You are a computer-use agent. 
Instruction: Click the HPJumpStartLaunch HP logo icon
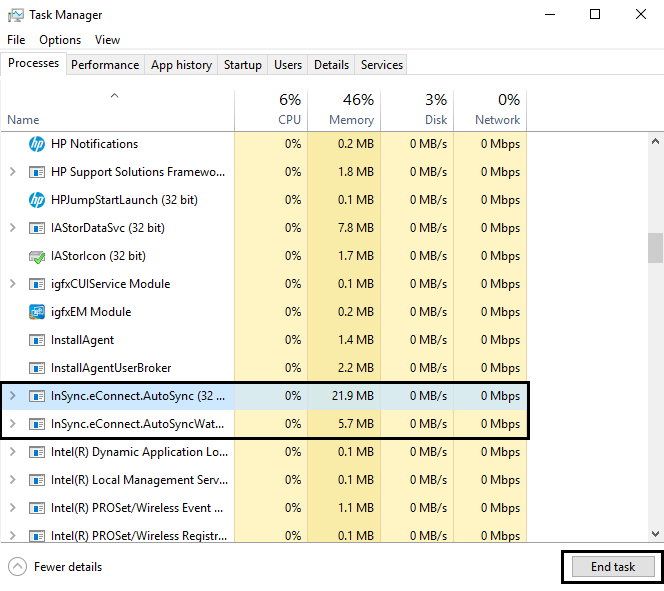coord(37,200)
